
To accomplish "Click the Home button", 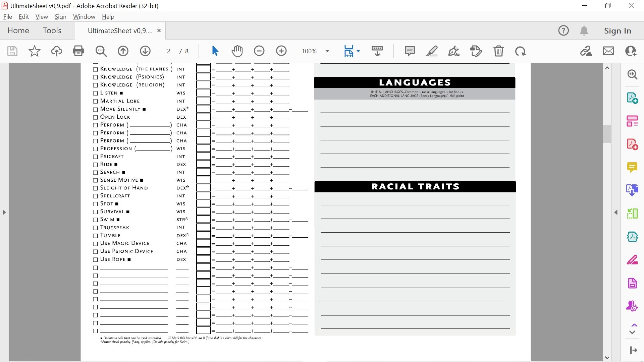I will tap(18, 31).
